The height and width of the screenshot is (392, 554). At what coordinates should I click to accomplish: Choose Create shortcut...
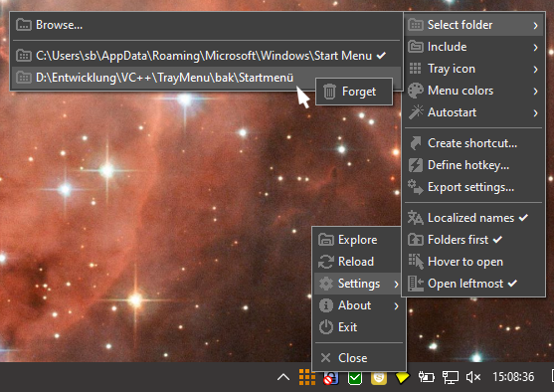coord(473,143)
